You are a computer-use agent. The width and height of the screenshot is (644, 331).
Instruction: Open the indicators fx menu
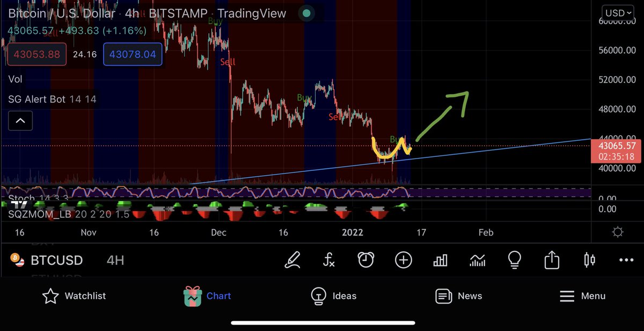pos(329,260)
